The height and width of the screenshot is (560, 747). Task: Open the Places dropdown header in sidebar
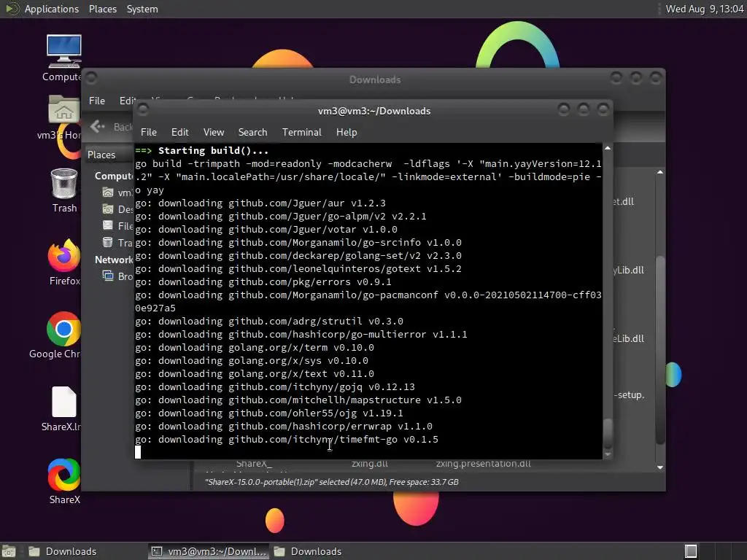109,155
